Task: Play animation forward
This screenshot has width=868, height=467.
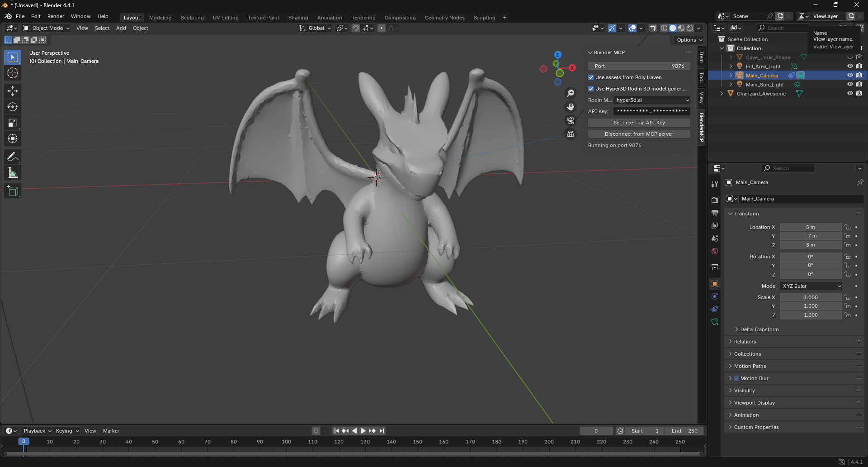Action: point(363,431)
